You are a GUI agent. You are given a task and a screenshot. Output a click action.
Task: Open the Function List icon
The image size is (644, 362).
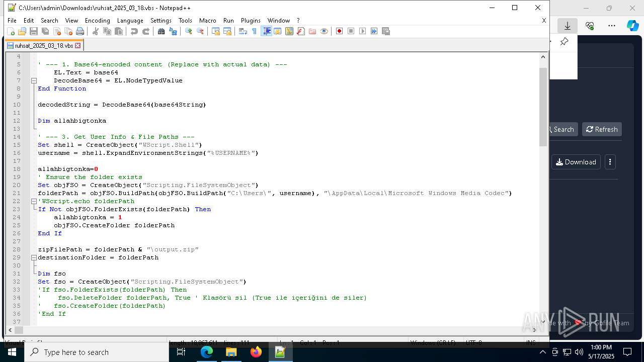click(301, 31)
